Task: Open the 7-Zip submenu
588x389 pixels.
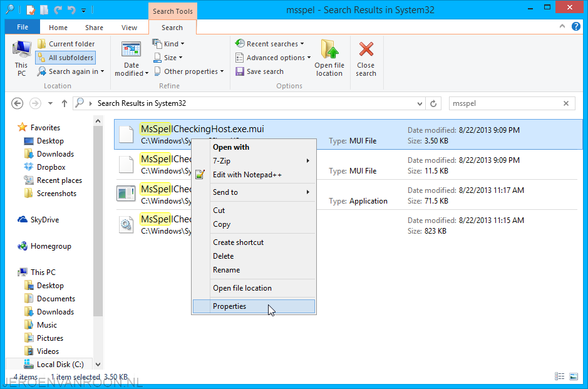Action: point(254,161)
